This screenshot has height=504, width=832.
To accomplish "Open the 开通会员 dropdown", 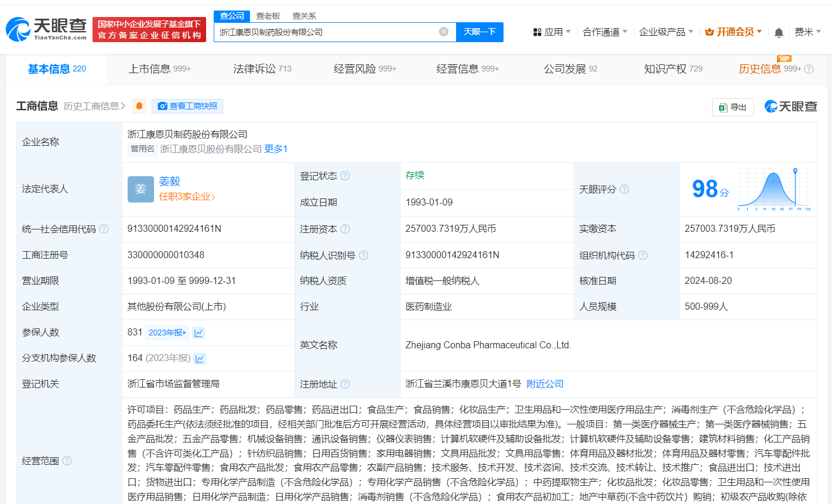I will pos(734,32).
